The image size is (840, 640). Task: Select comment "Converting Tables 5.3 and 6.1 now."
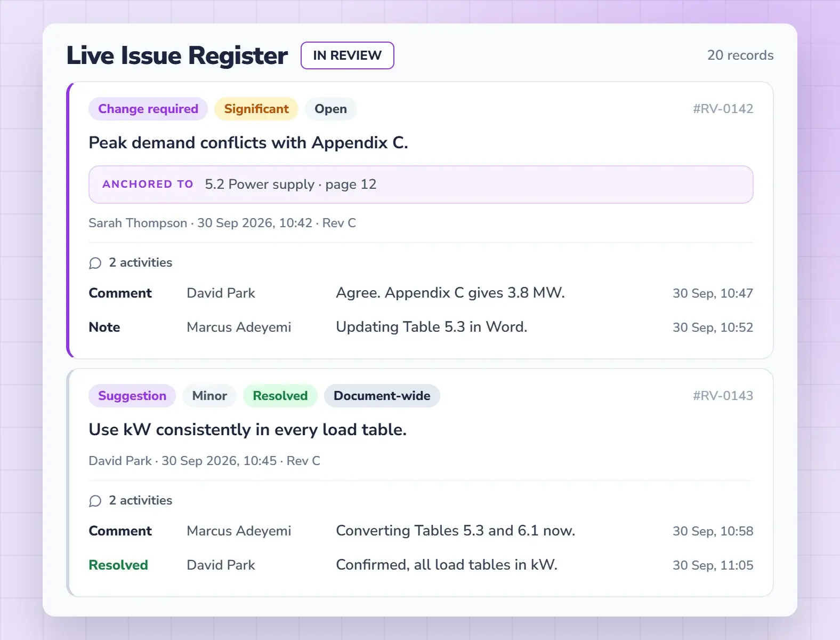click(x=456, y=531)
